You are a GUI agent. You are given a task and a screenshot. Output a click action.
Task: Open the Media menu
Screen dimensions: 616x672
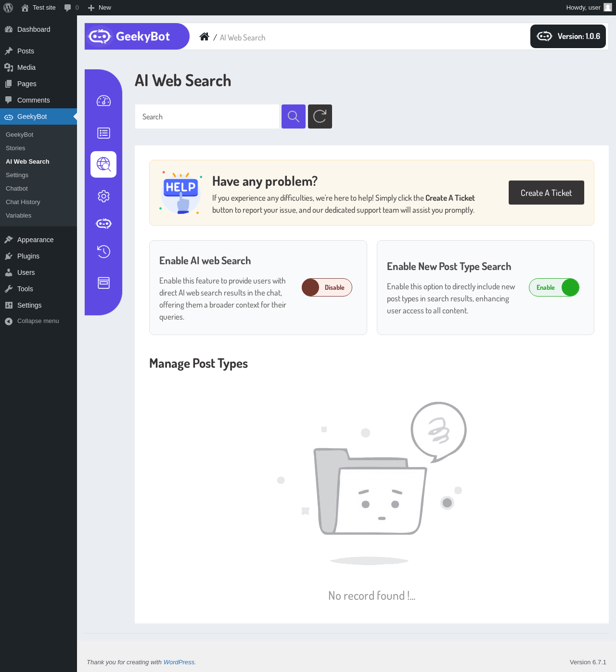coord(38,67)
